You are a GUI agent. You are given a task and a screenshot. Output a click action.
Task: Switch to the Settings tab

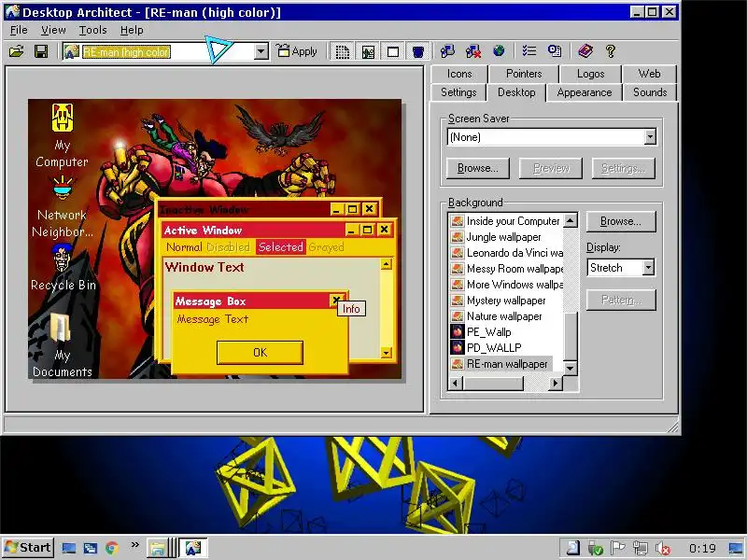tap(458, 92)
